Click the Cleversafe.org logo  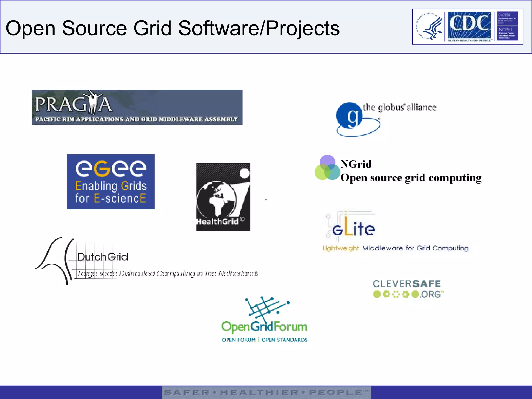click(x=409, y=289)
